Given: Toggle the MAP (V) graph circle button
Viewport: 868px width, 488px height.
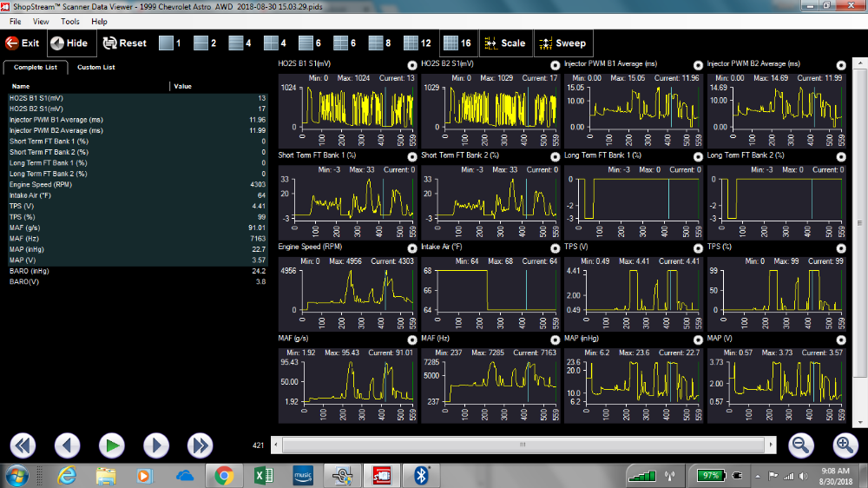Looking at the screenshot, I should [x=841, y=340].
